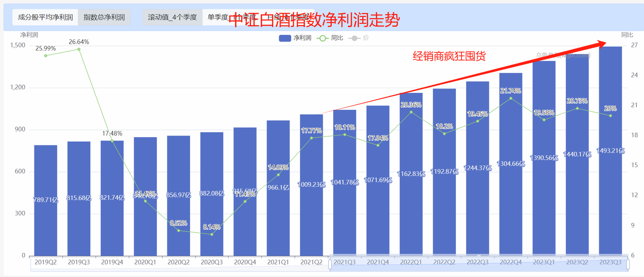Click the 26.64% data point on 同比 line
Viewport: 644px width, 277px height.
pyautogui.click(x=79, y=49)
